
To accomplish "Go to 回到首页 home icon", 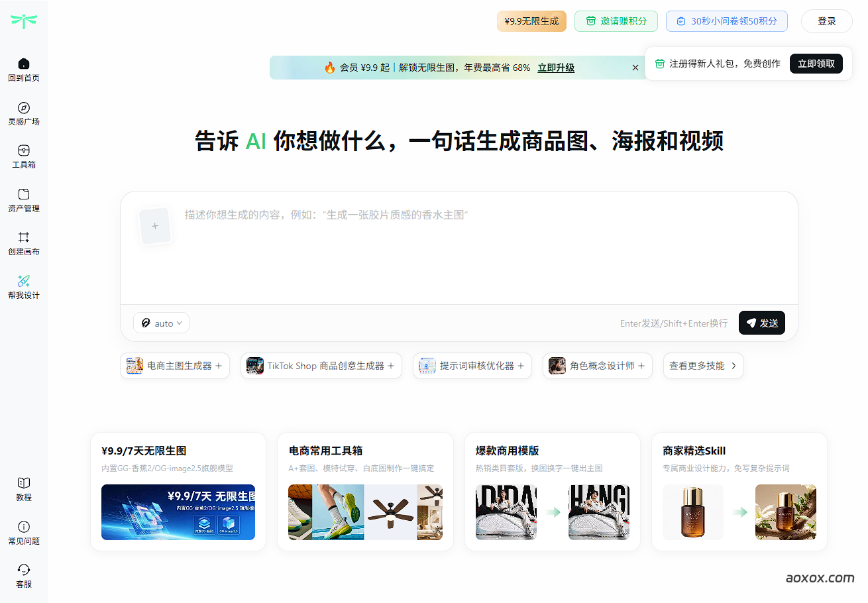I will pos(24,64).
